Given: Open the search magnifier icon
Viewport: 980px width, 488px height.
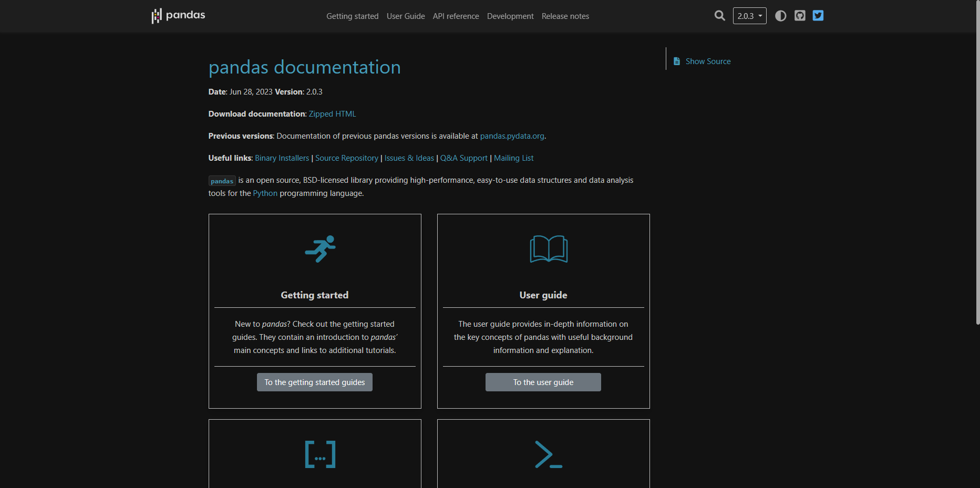Looking at the screenshot, I should click(719, 16).
